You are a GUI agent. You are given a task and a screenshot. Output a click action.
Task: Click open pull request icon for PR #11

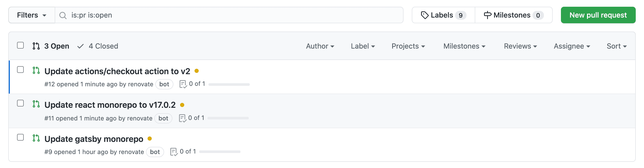(36, 104)
